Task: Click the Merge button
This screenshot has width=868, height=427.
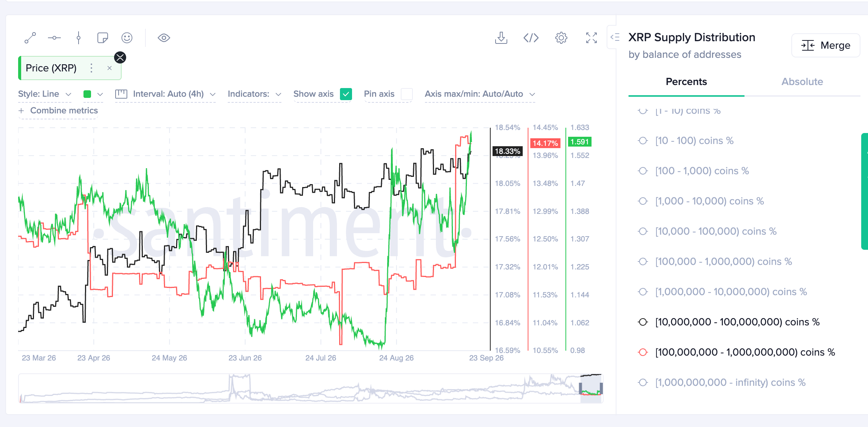Action: [x=826, y=45]
